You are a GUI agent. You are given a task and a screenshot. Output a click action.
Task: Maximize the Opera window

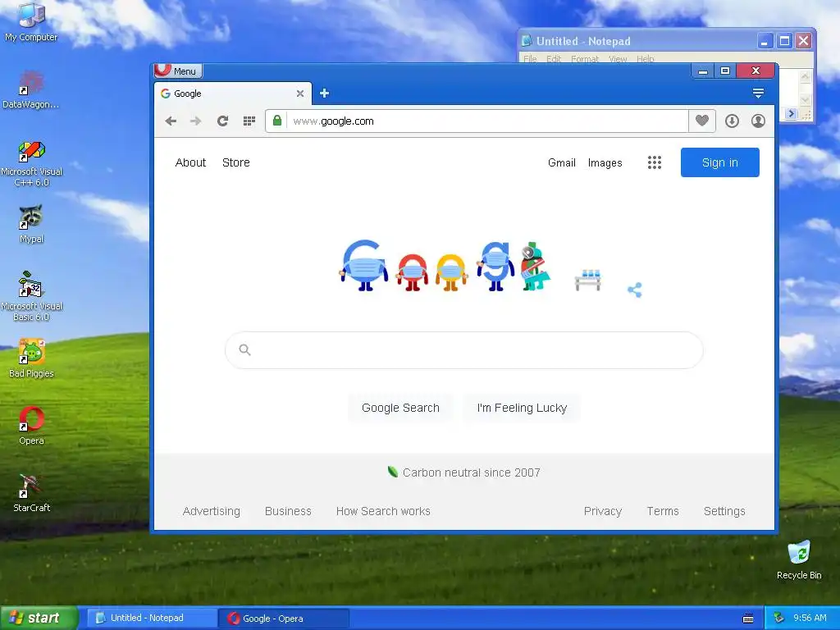[x=725, y=71]
